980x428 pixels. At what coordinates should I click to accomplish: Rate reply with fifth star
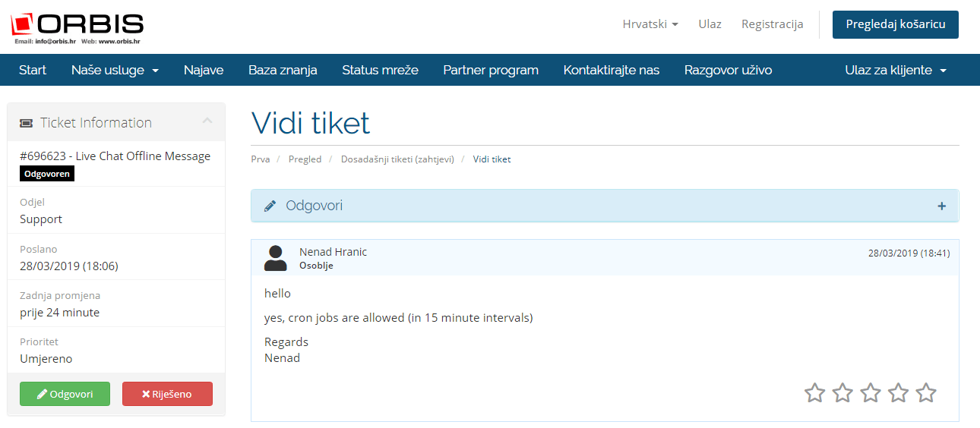[x=926, y=393]
